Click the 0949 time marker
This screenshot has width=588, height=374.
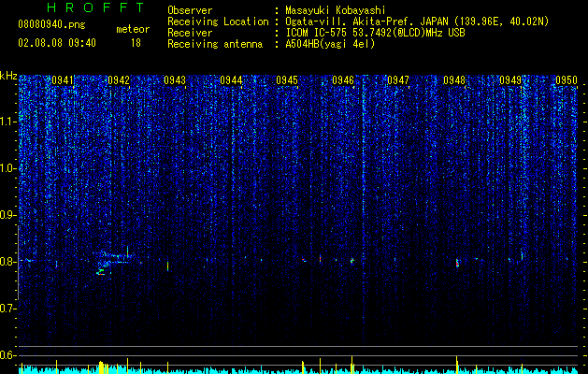(x=510, y=80)
